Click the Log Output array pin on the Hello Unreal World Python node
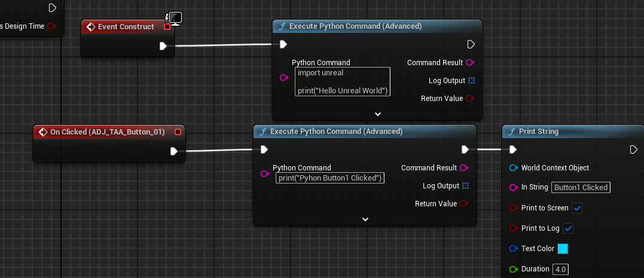Image resolution: width=644 pixels, height=278 pixels. tap(472, 81)
